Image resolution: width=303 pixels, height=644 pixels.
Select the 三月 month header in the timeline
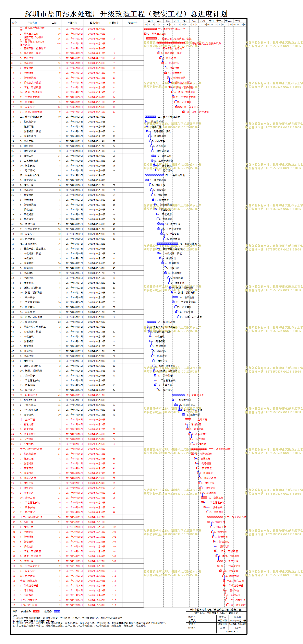pos(150,21)
